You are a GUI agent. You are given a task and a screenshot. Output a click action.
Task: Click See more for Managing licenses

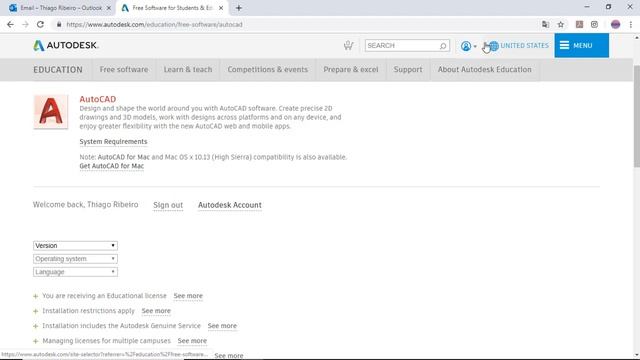coord(192,341)
